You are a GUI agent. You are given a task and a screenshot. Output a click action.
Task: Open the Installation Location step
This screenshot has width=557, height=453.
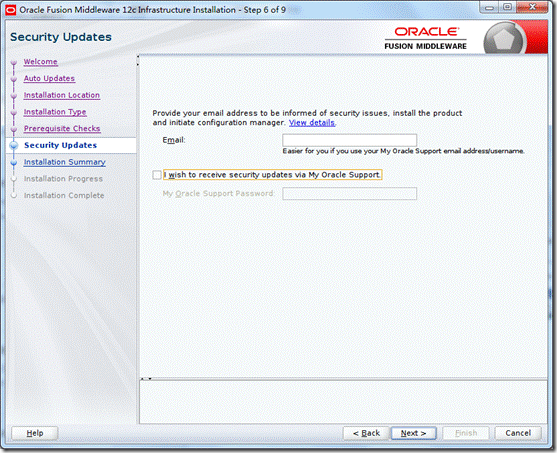[x=62, y=95]
